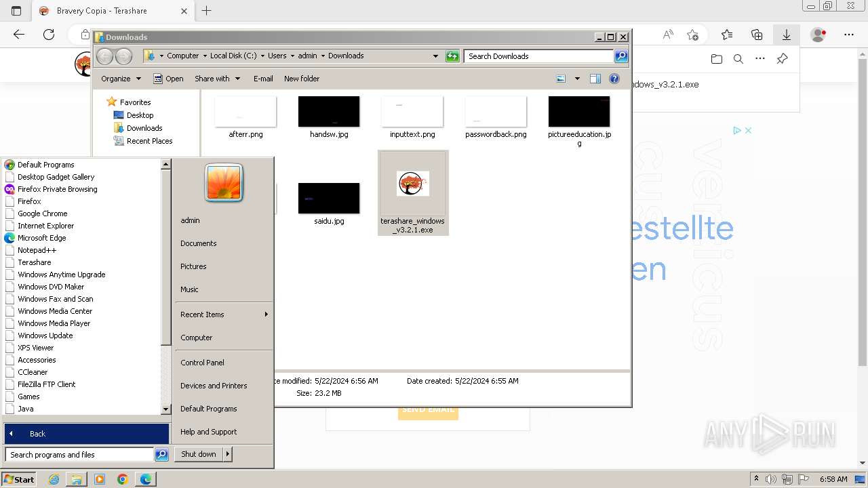Image resolution: width=868 pixels, height=488 pixels.
Task: Open the view options dropdown arrow
Action: pyautogui.click(x=577, y=79)
